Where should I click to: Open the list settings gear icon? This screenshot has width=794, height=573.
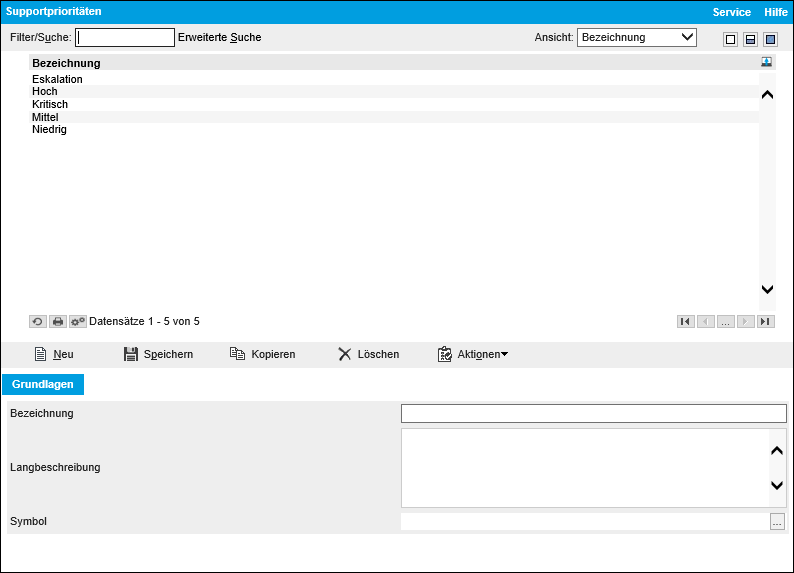[78, 321]
